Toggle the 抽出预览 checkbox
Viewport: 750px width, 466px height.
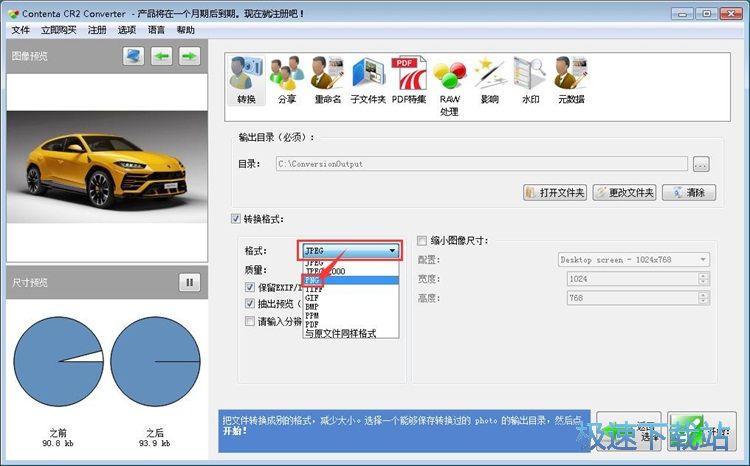[x=250, y=303]
